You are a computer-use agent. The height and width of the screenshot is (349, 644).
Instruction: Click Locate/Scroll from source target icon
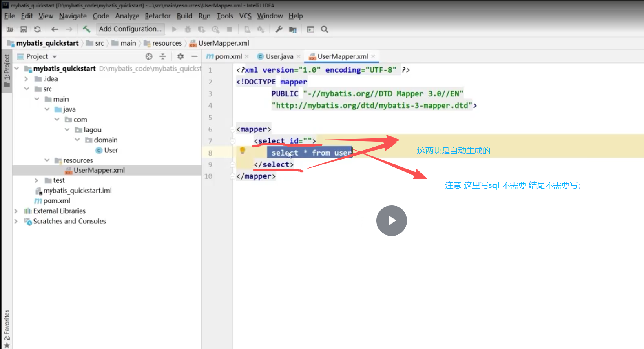pos(149,56)
